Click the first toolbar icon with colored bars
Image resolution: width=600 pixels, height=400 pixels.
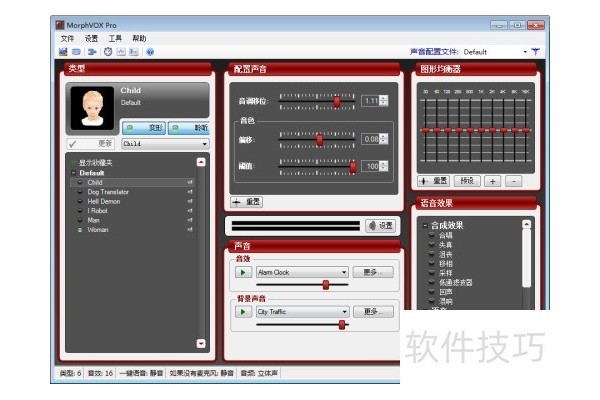[x=63, y=52]
